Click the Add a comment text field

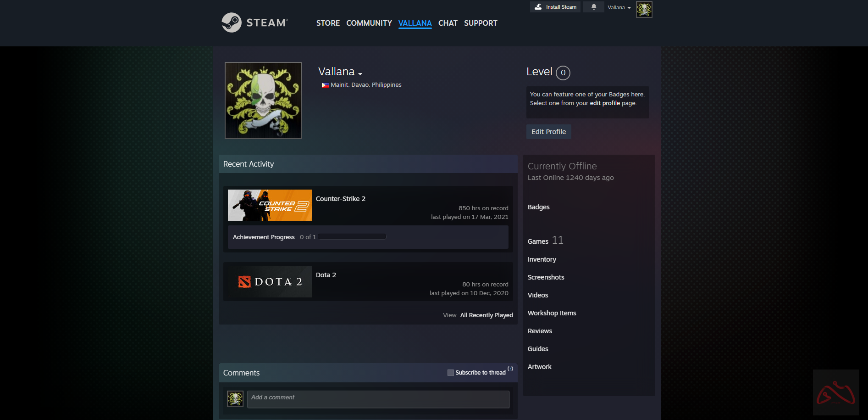378,399
